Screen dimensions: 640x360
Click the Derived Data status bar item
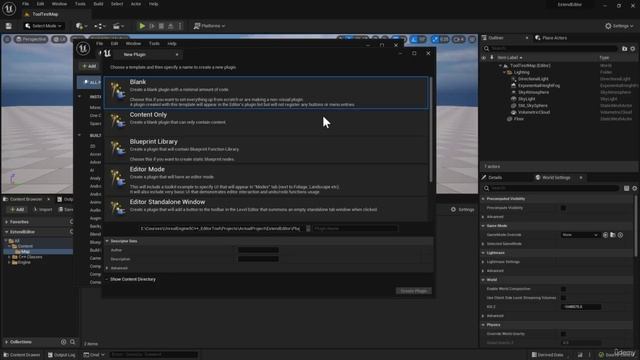tap(547, 355)
